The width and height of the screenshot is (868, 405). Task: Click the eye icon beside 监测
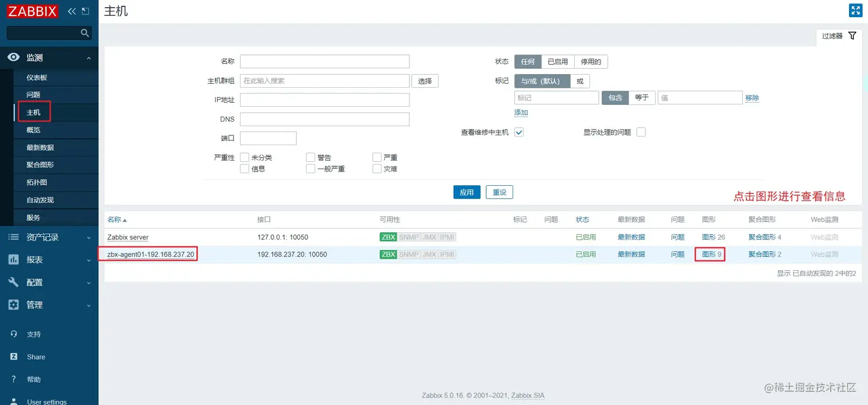tap(13, 57)
